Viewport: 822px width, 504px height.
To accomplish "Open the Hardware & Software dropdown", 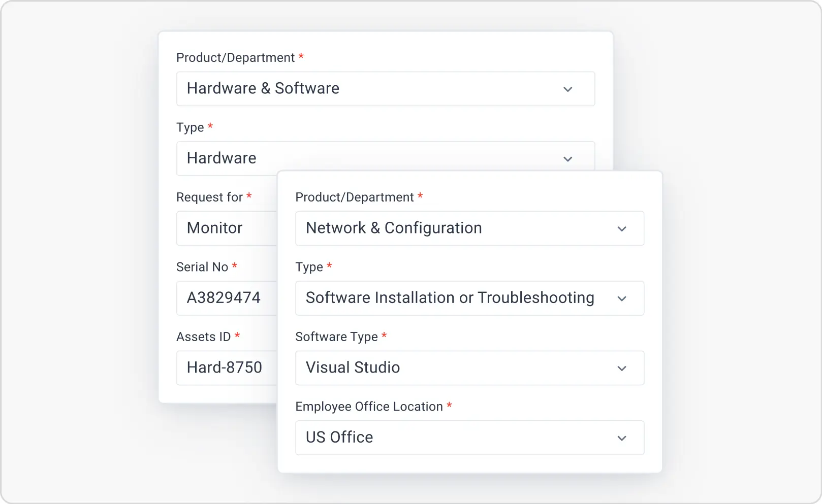I will 386,89.
